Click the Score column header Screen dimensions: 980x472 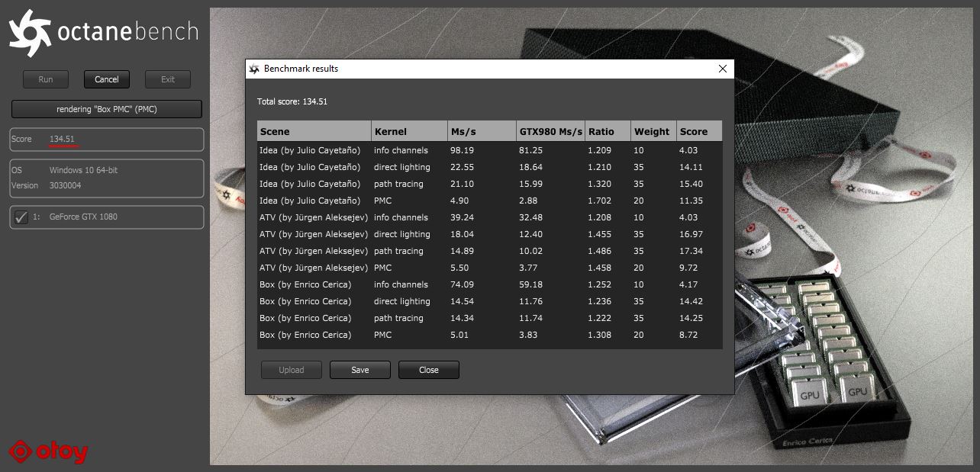pos(699,131)
